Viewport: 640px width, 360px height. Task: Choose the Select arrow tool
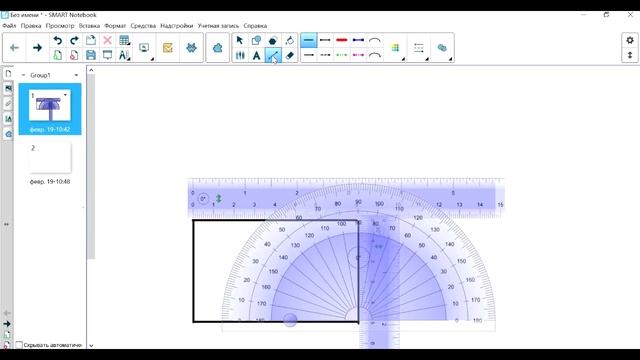coord(240,40)
